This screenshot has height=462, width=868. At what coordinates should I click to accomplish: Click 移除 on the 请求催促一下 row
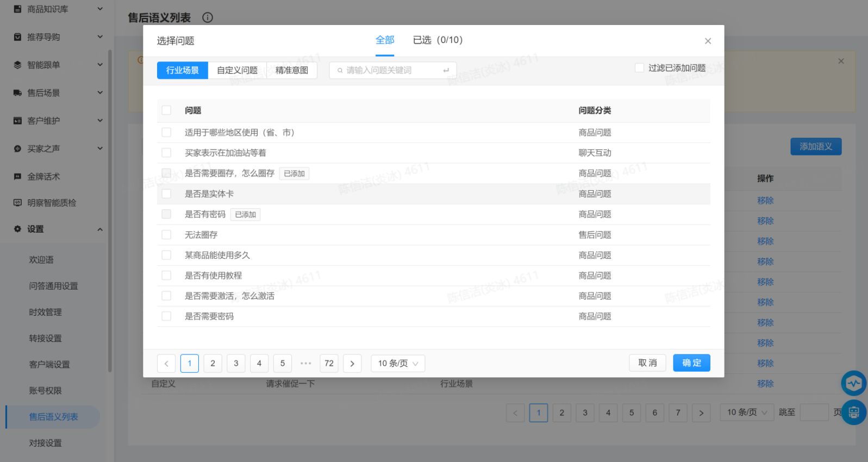point(765,384)
